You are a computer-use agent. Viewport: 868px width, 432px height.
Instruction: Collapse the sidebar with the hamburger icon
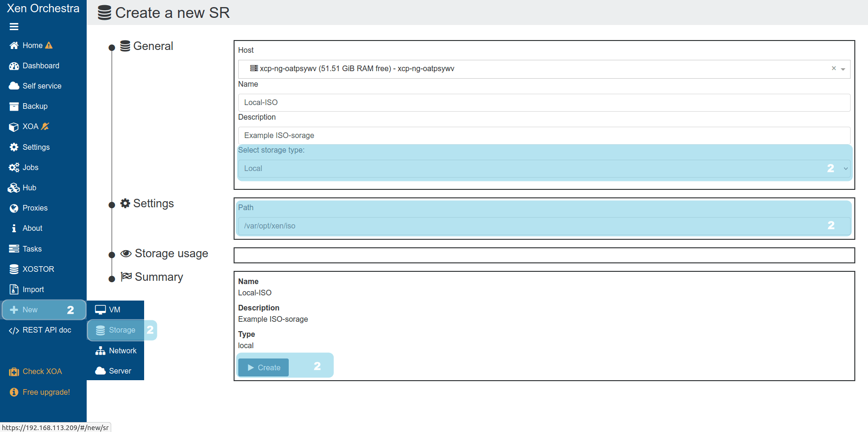click(x=14, y=27)
